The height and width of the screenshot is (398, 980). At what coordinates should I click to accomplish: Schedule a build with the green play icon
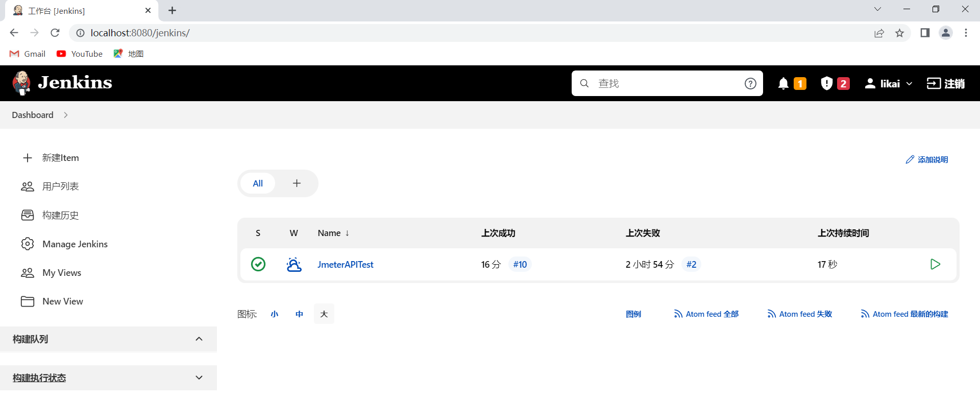tap(935, 264)
